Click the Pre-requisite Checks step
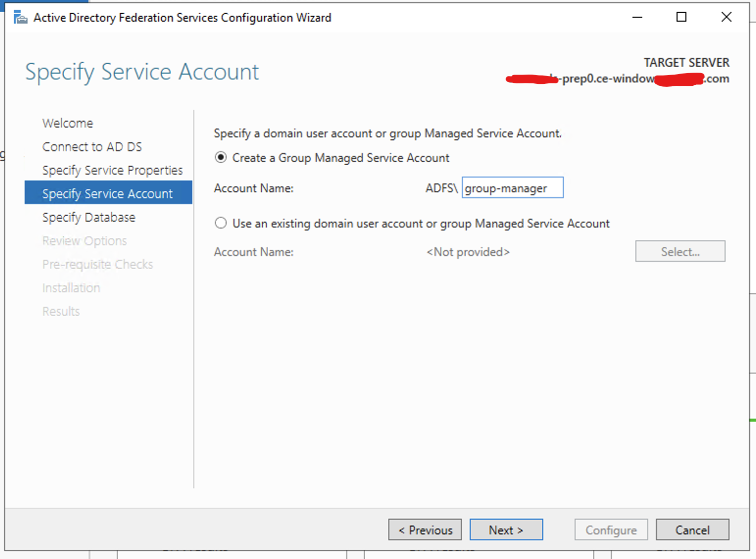The image size is (756, 559). tap(98, 264)
